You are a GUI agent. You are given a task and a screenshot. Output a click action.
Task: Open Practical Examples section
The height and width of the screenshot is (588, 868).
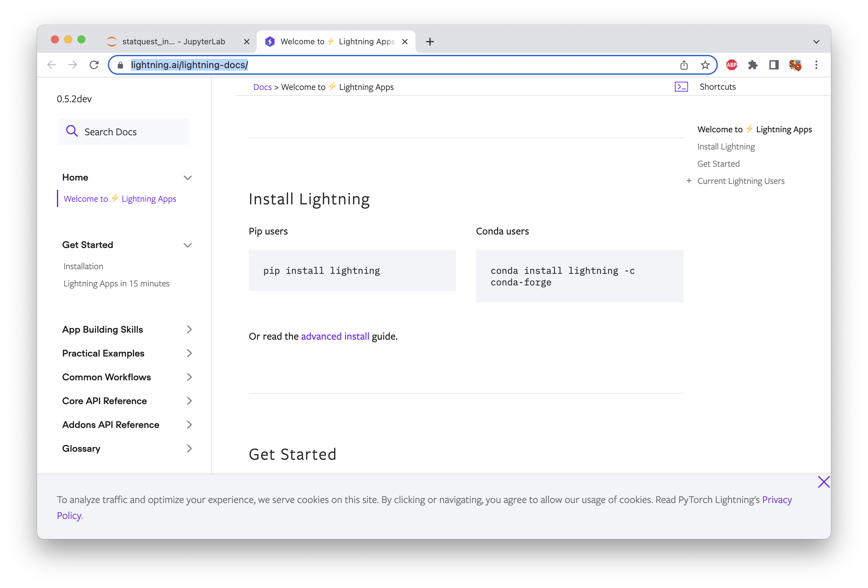point(104,353)
